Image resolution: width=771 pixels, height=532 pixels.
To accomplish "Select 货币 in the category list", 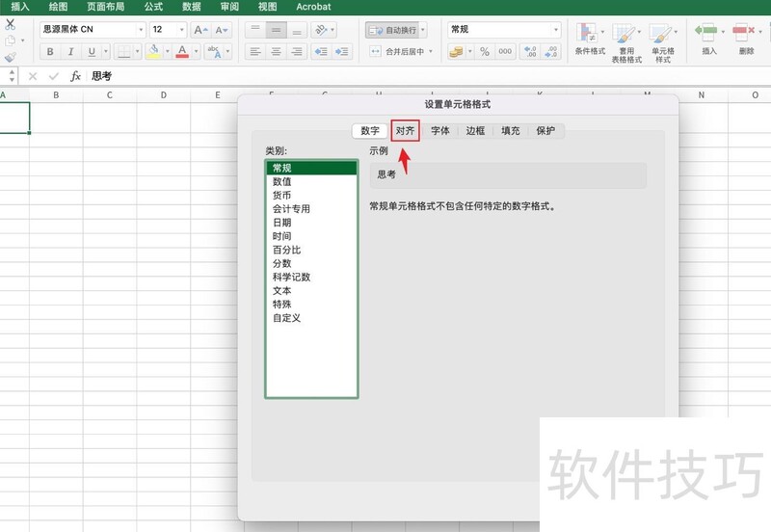I will click(x=281, y=195).
